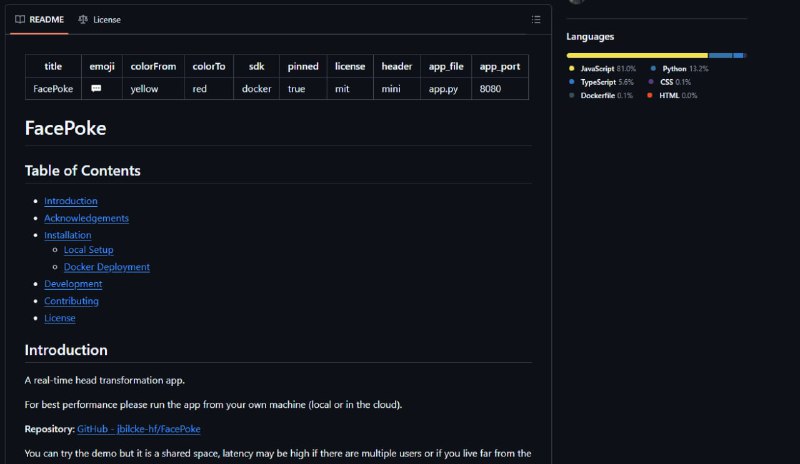Viewport: 800px width, 464px height.
Task: Select JavaScript 81.0% language entry
Action: click(602, 68)
